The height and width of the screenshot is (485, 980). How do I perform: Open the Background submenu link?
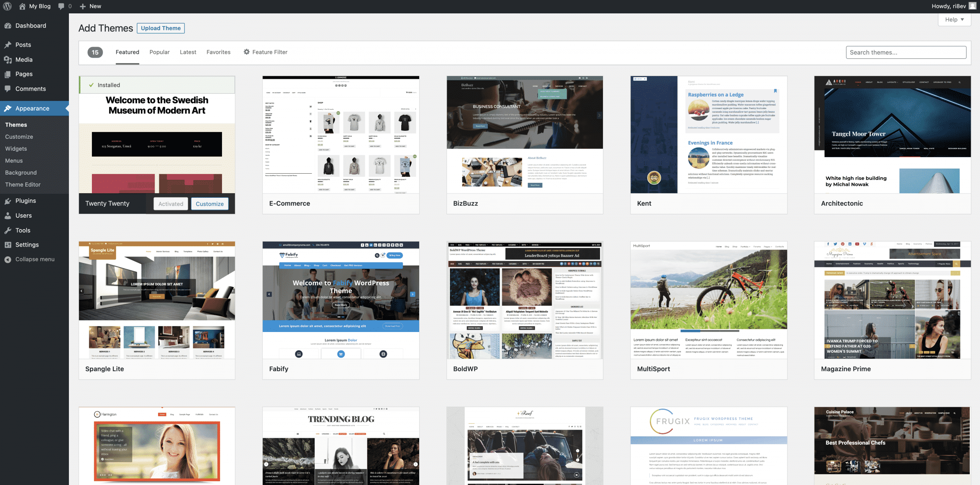[x=21, y=173]
